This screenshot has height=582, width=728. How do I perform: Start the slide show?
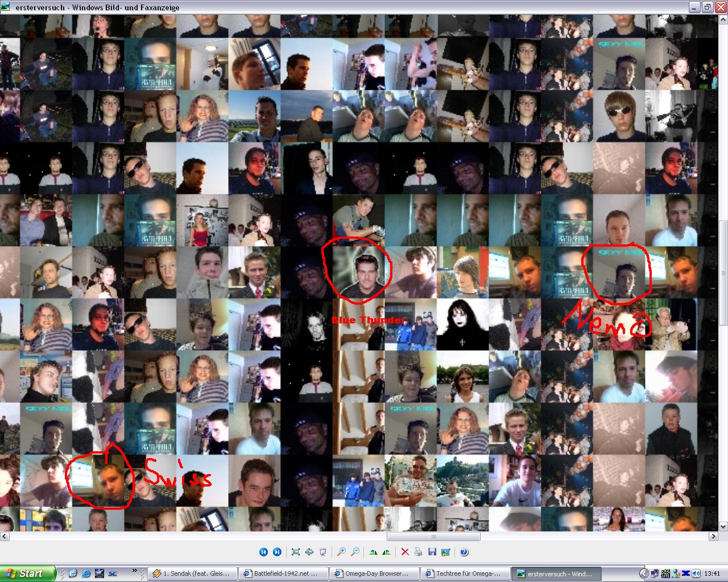(323, 552)
